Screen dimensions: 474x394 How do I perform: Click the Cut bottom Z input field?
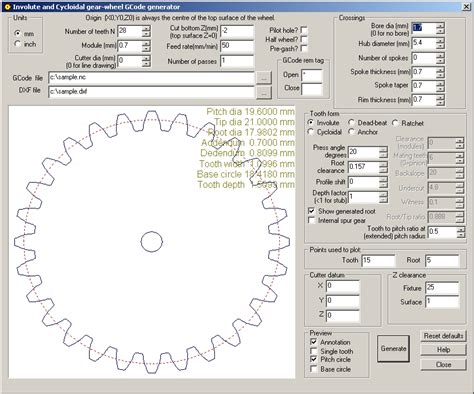237,31
